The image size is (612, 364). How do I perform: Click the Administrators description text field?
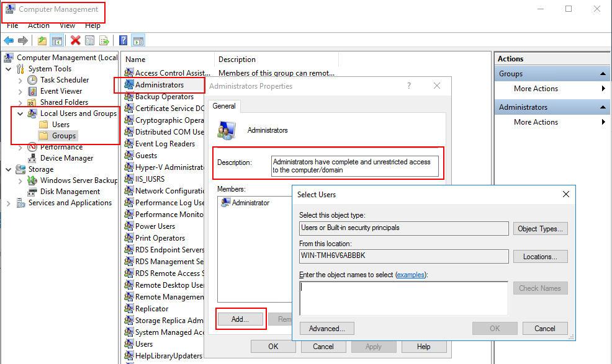click(355, 166)
